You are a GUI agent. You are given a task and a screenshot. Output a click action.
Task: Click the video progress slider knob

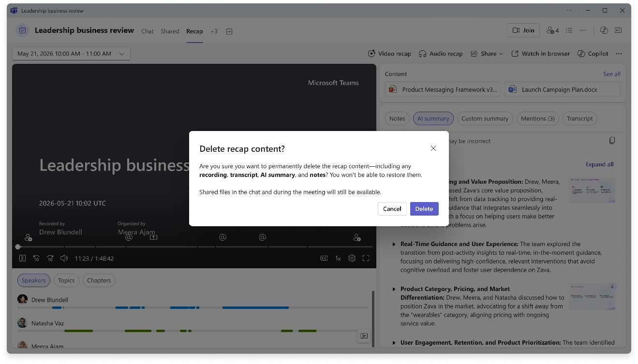[18, 247]
